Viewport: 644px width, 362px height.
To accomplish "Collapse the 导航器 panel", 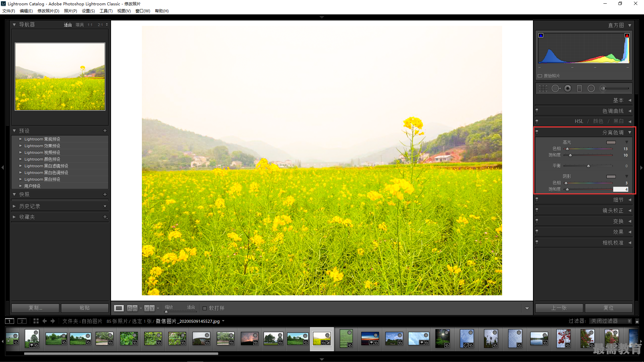I will [x=14, y=25].
